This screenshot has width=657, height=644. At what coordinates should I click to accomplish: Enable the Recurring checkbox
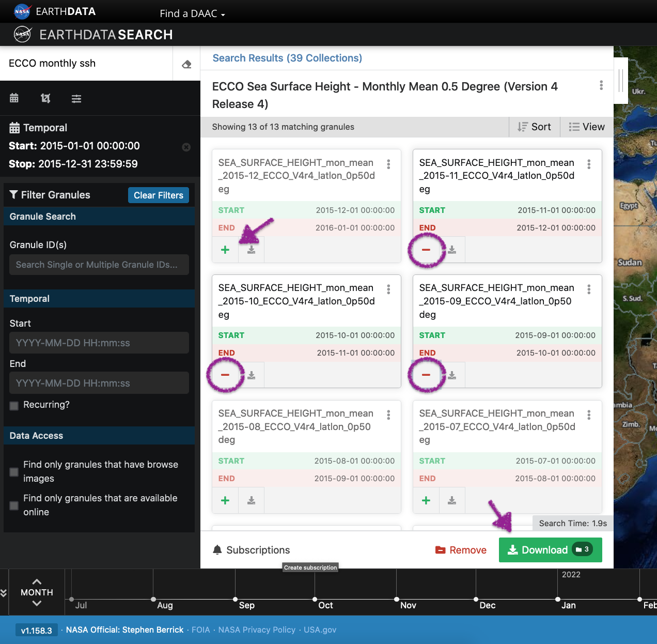[14, 406]
